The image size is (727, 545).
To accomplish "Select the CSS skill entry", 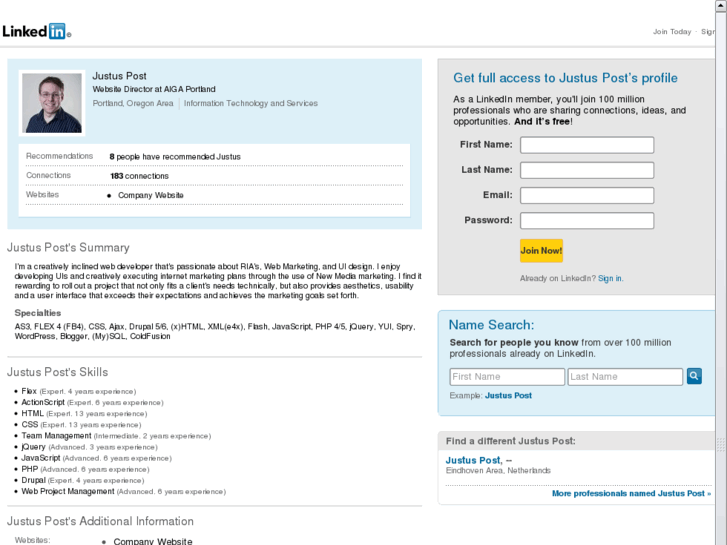I will [x=81, y=425].
